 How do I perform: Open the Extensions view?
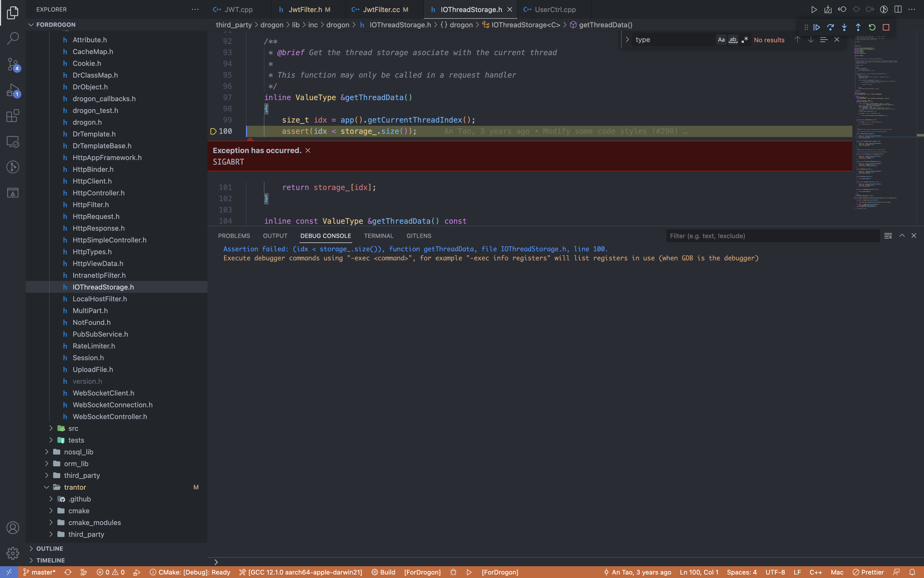(x=13, y=115)
